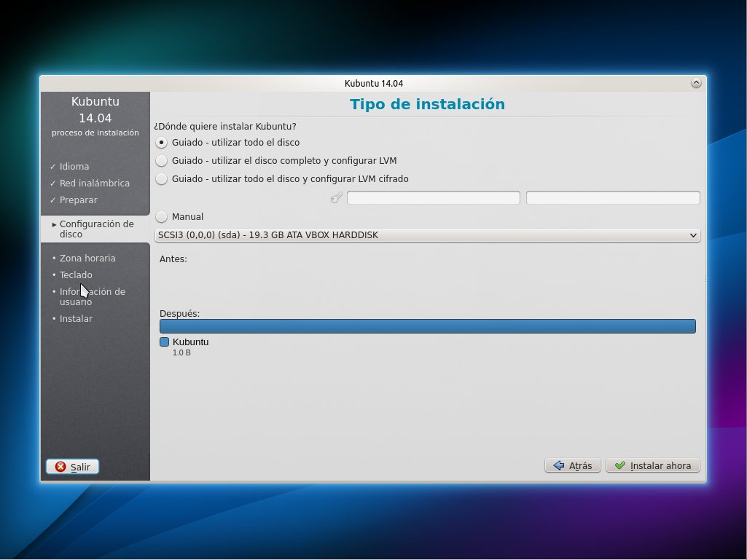This screenshot has height=560, width=747.
Task: Click the key icon beside passphrase fields
Action: (x=337, y=197)
